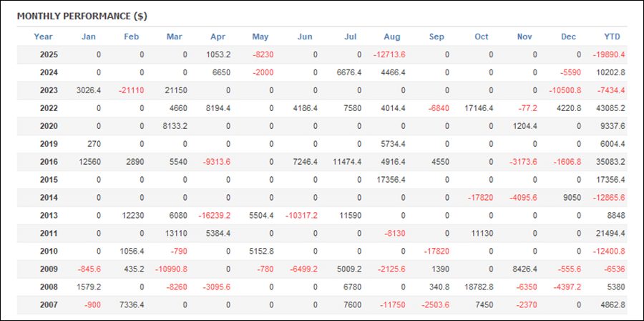The width and height of the screenshot is (644, 321).
Task: Click the Jun column header
Action: point(304,37)
